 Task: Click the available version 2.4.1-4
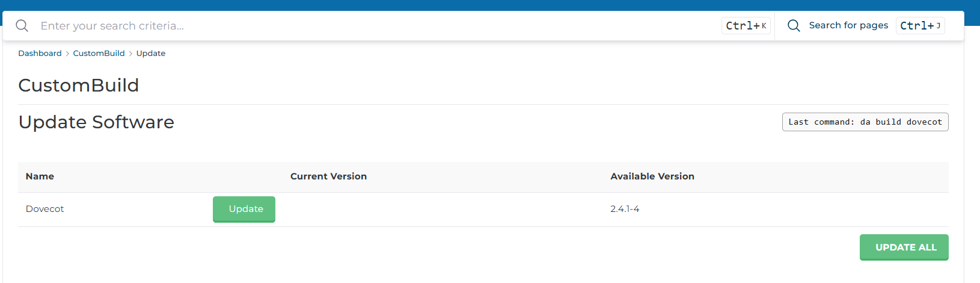(x=625, y=209)
